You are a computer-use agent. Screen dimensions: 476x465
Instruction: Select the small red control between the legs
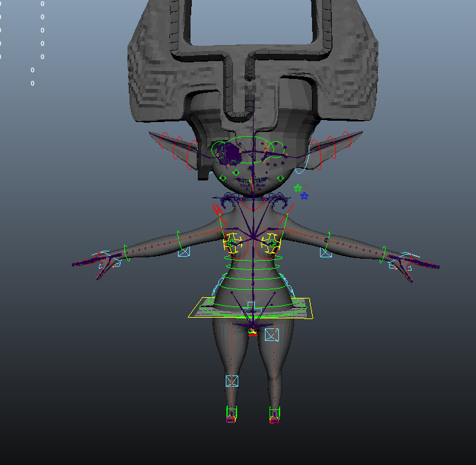point(252,335)
